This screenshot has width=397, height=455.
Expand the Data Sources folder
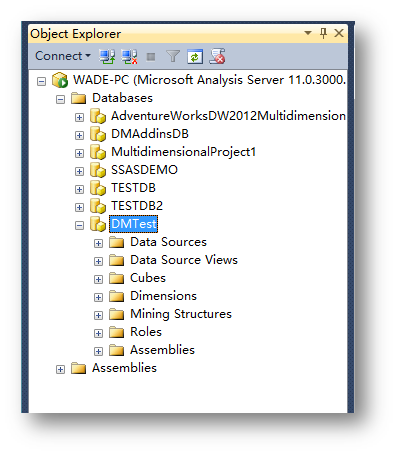click(98, 243)
